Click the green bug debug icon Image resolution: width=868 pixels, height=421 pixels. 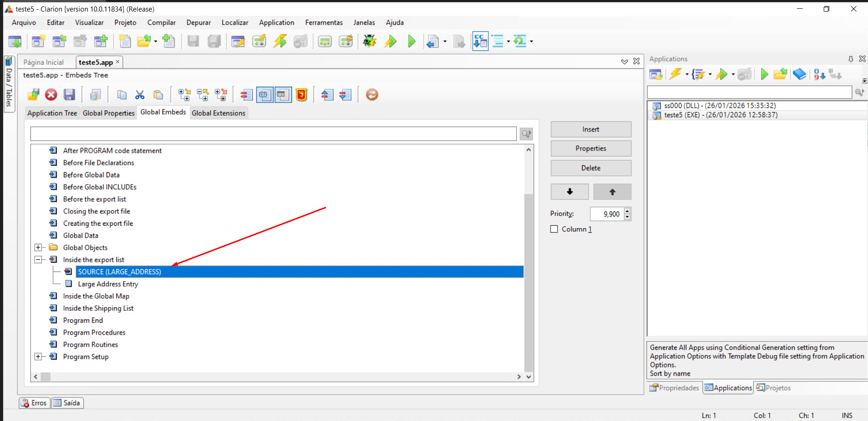(369, 42)
